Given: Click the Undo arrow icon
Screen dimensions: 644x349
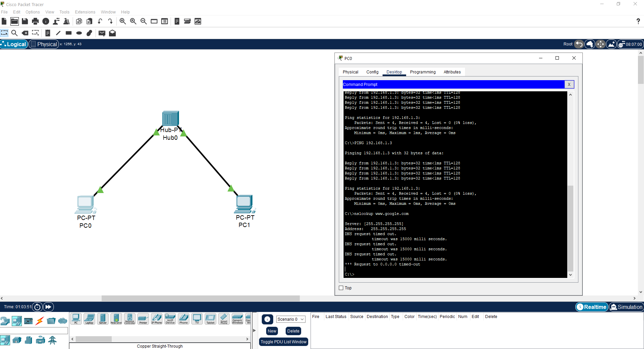Looking at the screenshot, I should coord(100,21).
